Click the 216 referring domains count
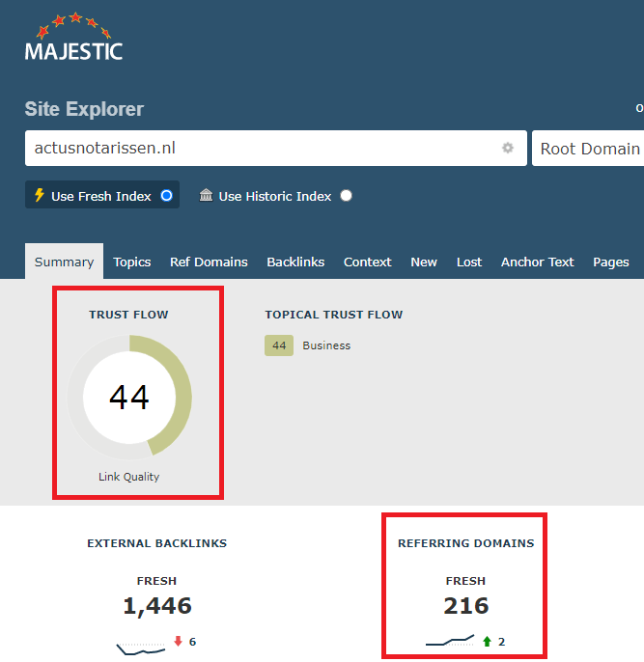Screen dimensions: 644x662 pyautogui.click(x=466, y=606)
